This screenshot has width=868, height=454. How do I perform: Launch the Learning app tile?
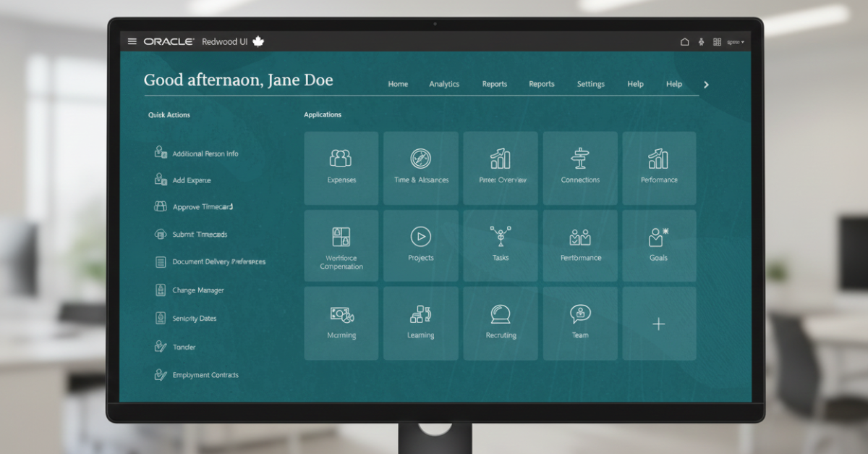(421, 323)
